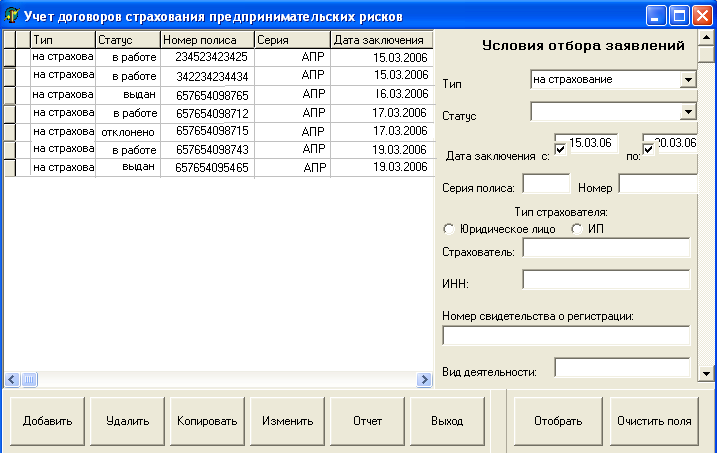Select the ИП radio button
The width and height of the screenshot is (719, 457).
pyautogui.click(x=576, y=229)
